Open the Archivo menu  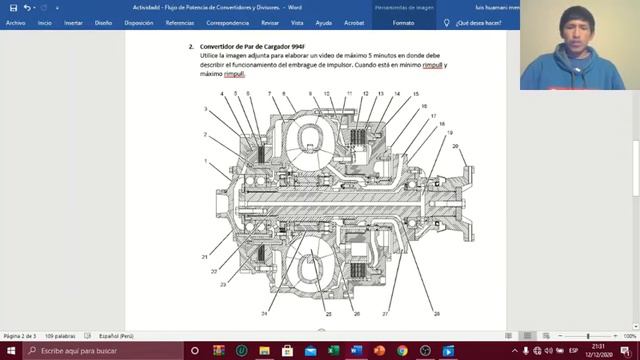(x=16, y=23)
